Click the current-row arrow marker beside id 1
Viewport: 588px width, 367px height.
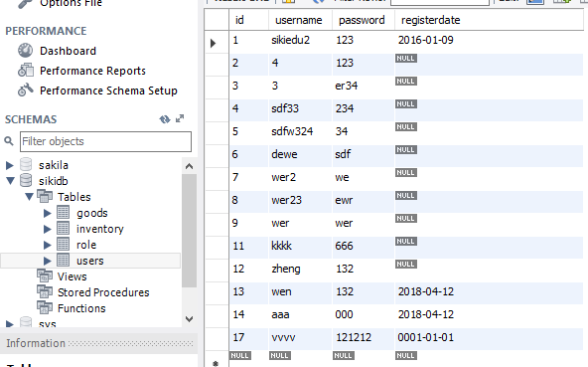213,43
